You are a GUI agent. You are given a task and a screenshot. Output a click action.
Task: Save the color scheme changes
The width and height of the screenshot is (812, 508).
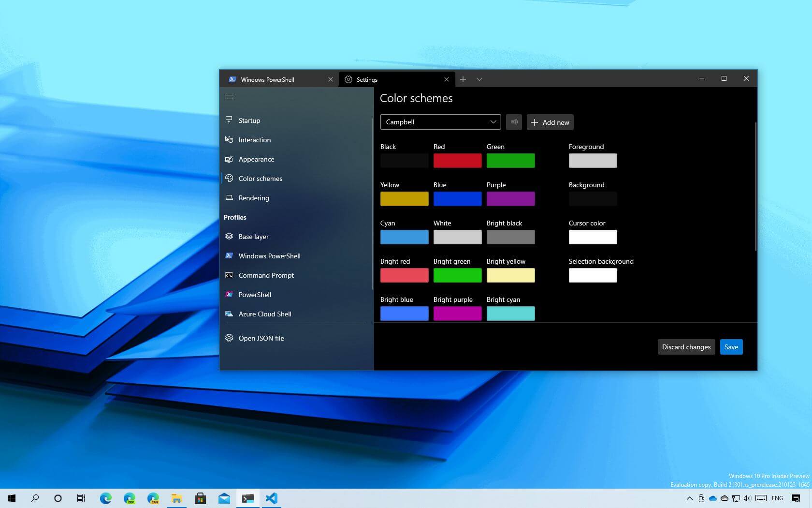731,346
